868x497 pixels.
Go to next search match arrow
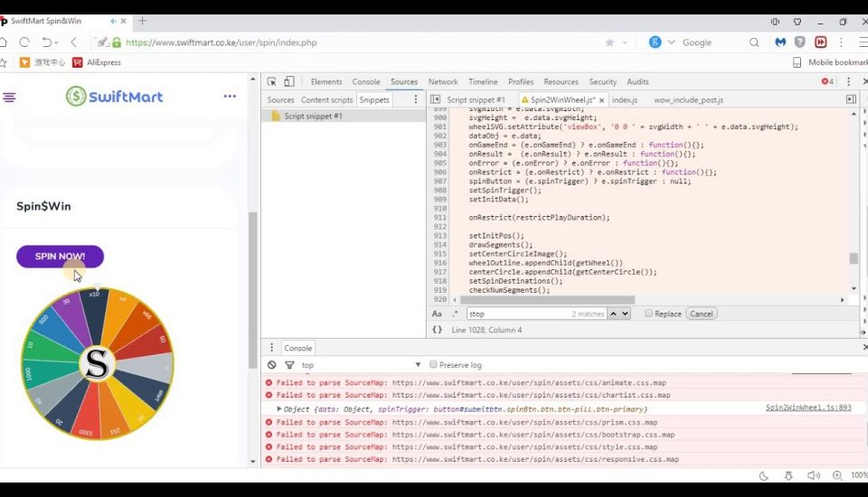[x=625, y=314]
